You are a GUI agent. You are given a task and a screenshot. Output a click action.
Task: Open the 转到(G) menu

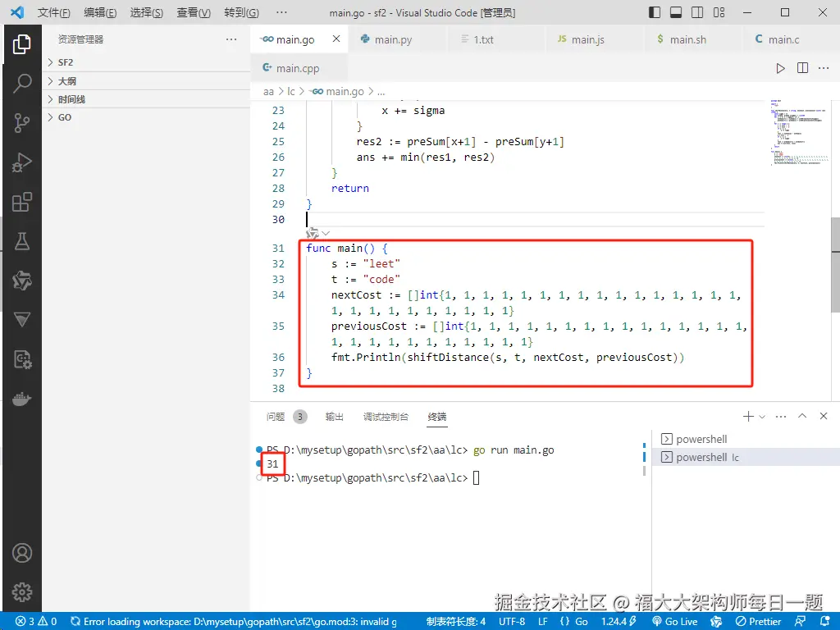point(242,12)
